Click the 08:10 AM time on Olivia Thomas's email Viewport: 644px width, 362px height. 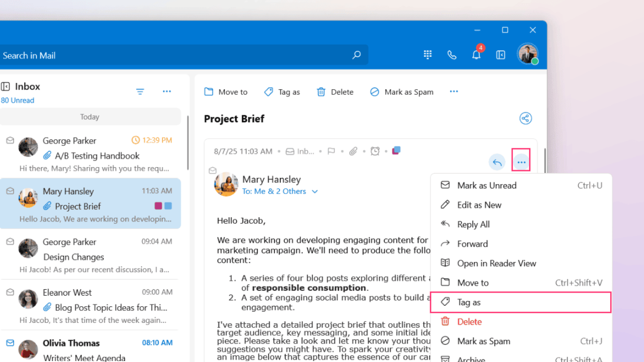coord(157,343)
